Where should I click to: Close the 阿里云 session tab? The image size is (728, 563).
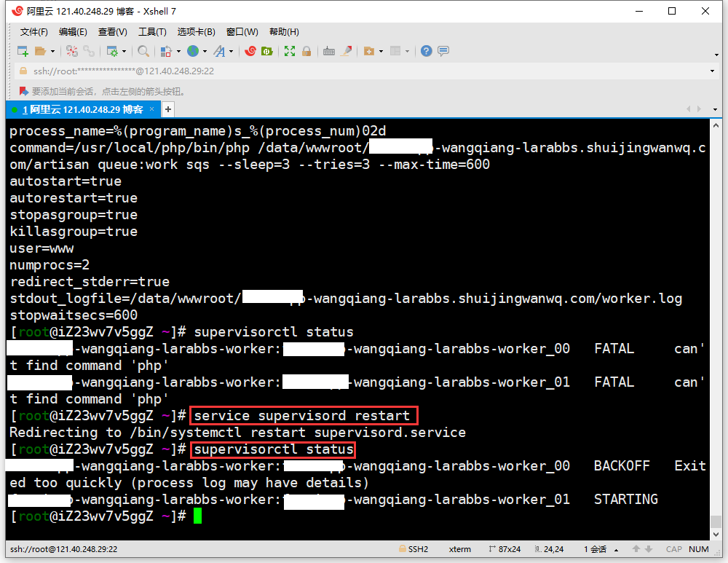click(152, 109)
